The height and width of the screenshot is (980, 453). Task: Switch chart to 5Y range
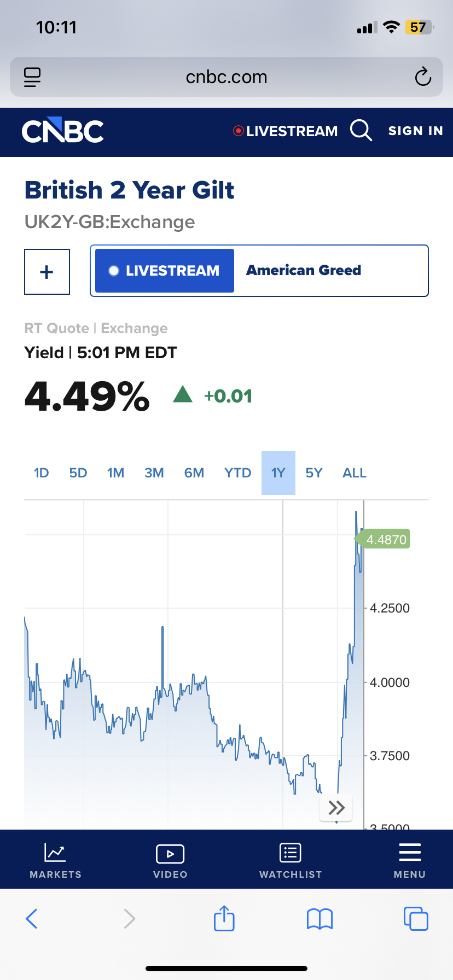(314, 473)
